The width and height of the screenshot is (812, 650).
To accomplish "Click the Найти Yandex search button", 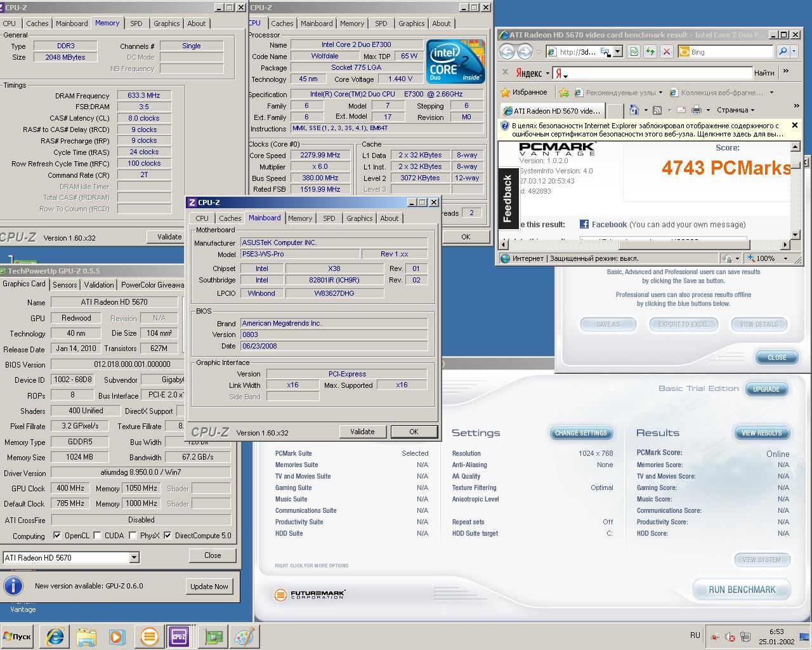I will point(764,73).
